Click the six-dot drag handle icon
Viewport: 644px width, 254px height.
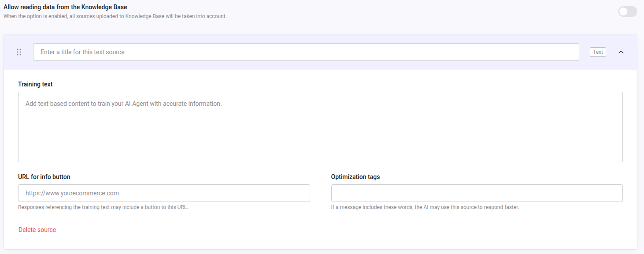click(19, 52)
